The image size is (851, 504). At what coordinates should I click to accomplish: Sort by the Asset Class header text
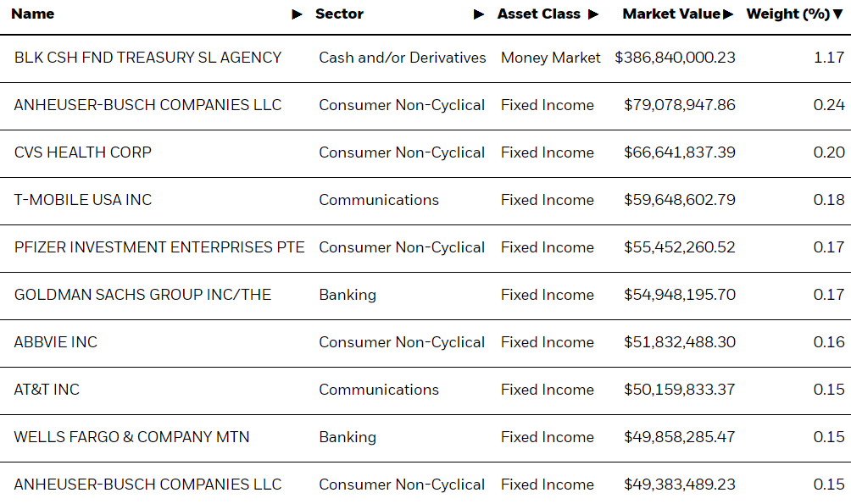tap(539, 14)
